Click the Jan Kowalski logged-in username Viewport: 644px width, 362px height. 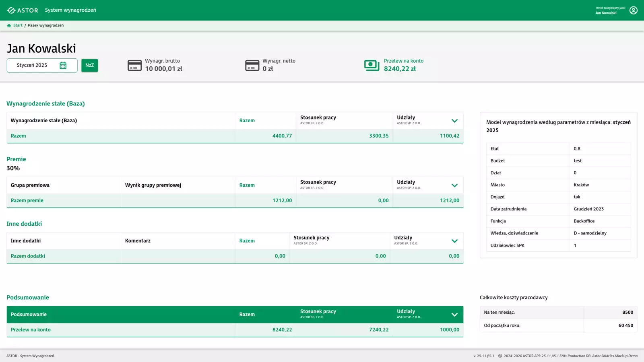(606, 13)
